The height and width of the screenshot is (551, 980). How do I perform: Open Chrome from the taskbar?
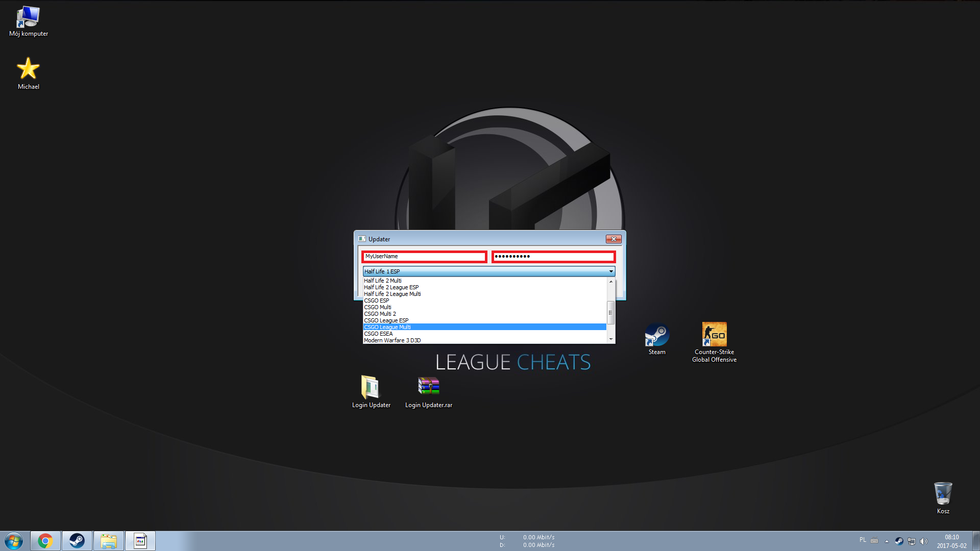(x=45, y=541)
